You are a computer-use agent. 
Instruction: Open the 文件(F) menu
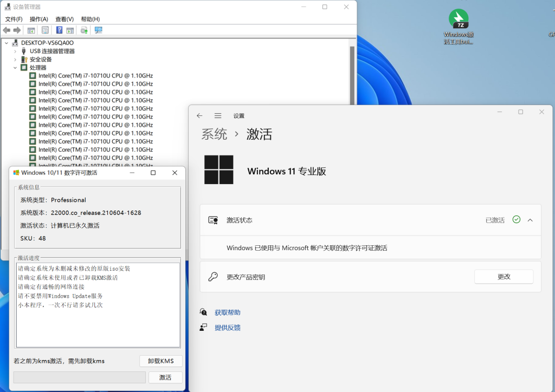(x=14, y=19)
